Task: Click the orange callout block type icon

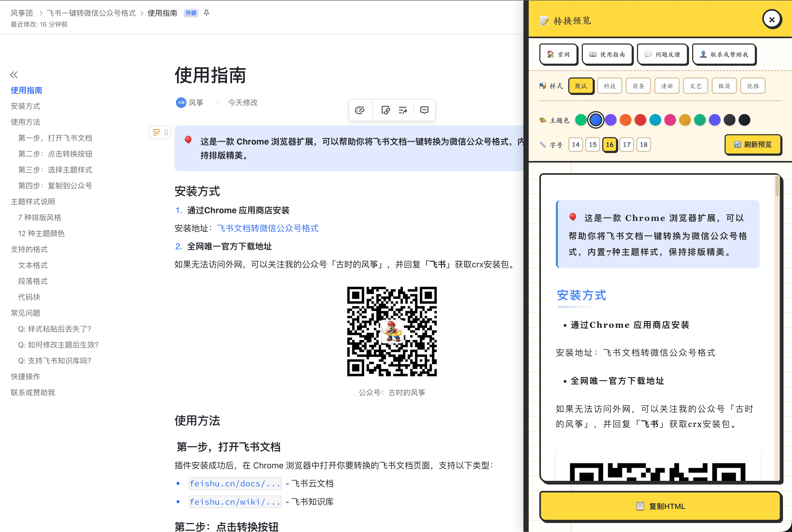Action: point(156,132)
